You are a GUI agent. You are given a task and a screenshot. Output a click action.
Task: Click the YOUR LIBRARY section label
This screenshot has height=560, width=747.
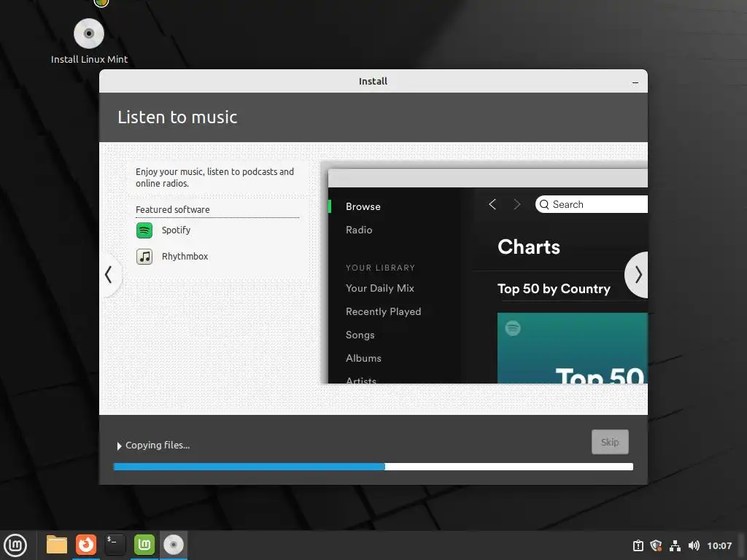380,268
